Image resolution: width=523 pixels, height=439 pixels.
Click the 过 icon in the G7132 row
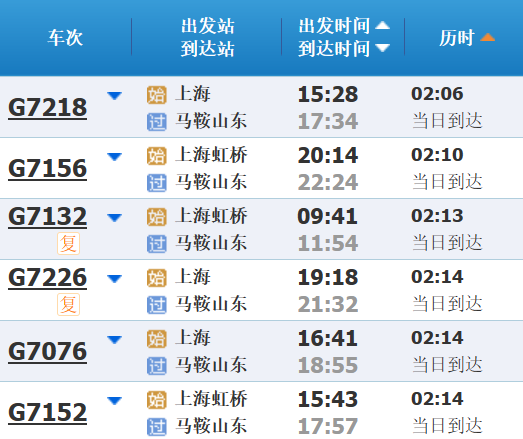pyautogui.click(x=156, y=244)
